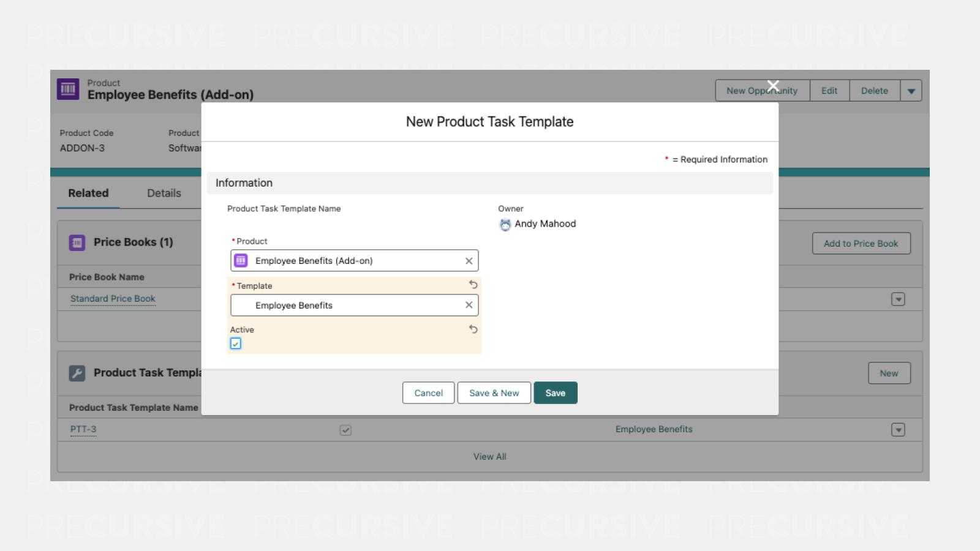980x551 pixels.
Task: Select the Related tab
Action: coord(88,193)
